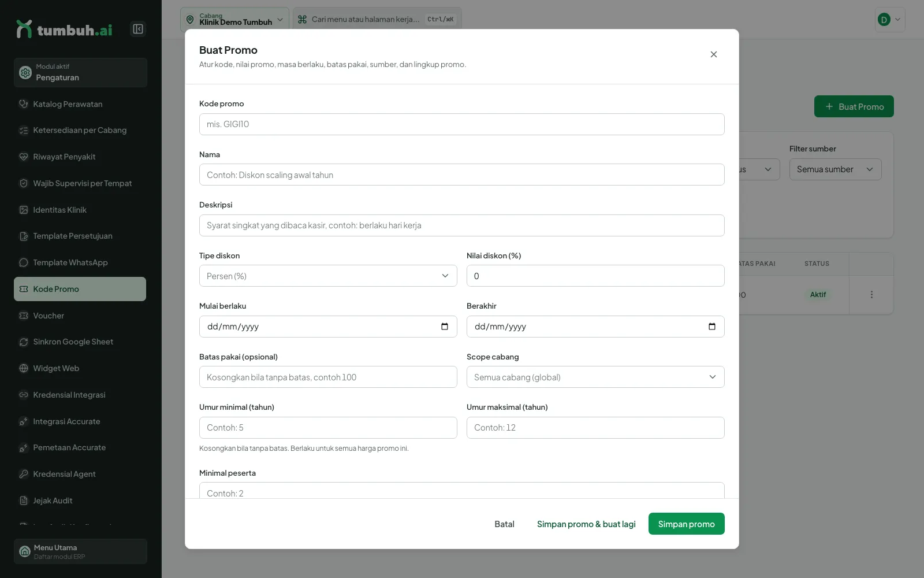
Task: Open the Tipe diskon dropdown
Action: [x=328, y=276]
